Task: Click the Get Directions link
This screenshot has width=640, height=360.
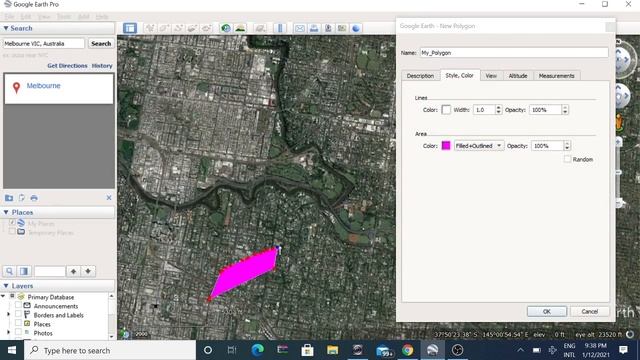Action: (x=67, y=65)
